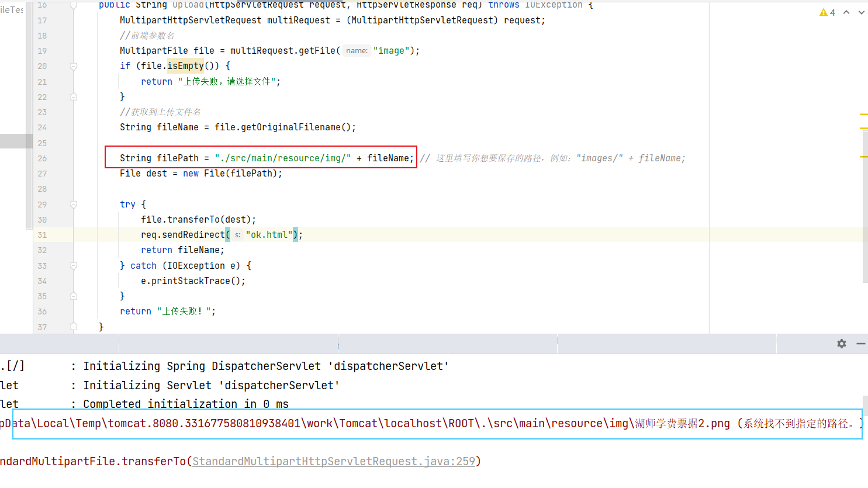Viewport: 868px width, 488px height.
Task: Click 'return fileName;' on line 32
Action: (x=182, y=250)
